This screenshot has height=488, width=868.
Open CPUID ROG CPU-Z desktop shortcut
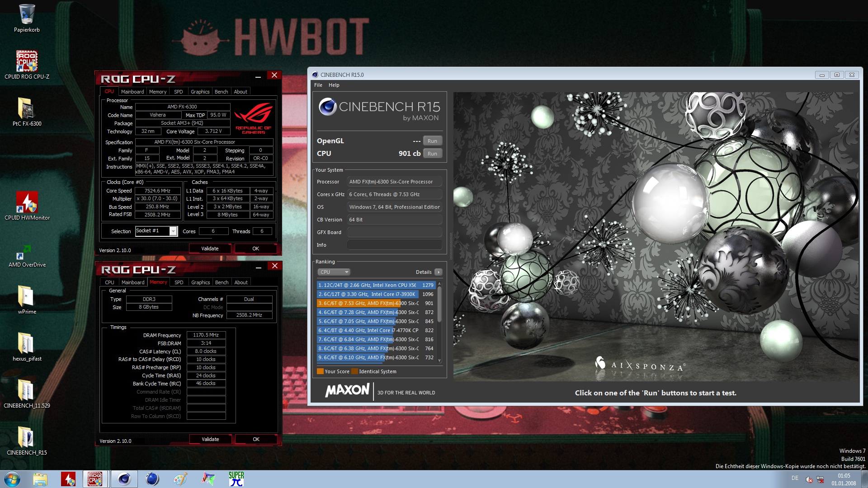tap(27, 65)
